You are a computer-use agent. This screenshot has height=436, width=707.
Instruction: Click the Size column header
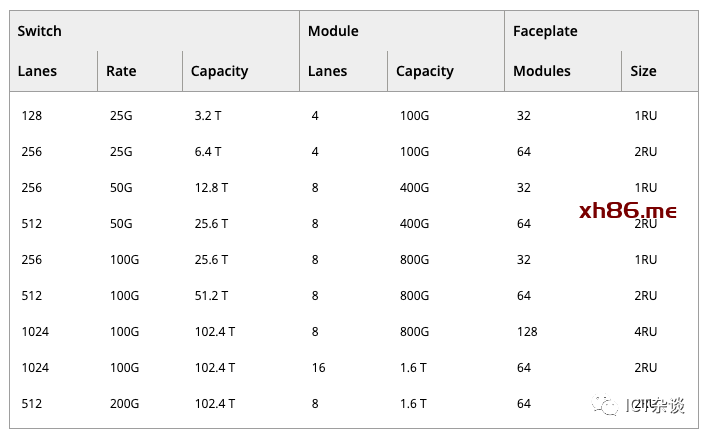(643, 71)
